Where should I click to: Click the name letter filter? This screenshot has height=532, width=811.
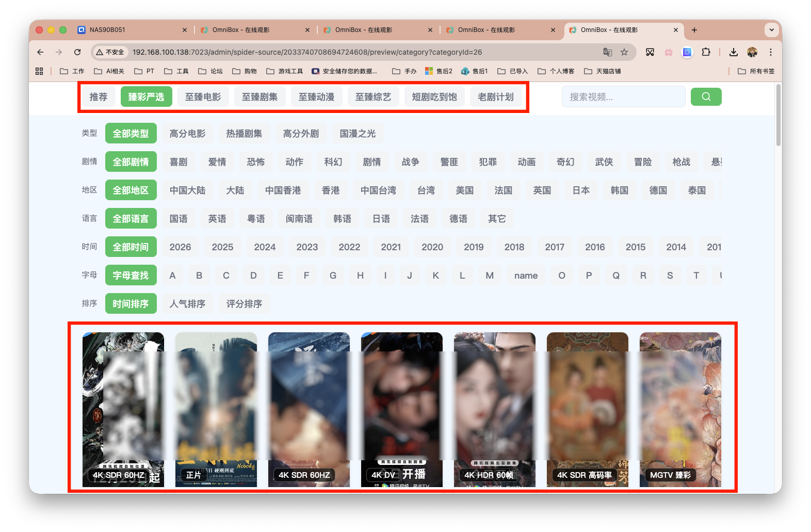tap(526, 276)
